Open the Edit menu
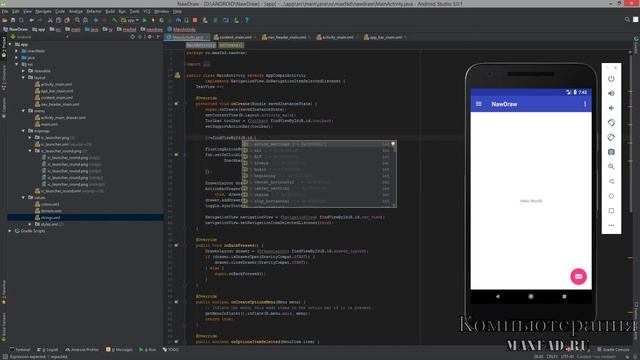640x360 pixels. (x=16, y=11)
